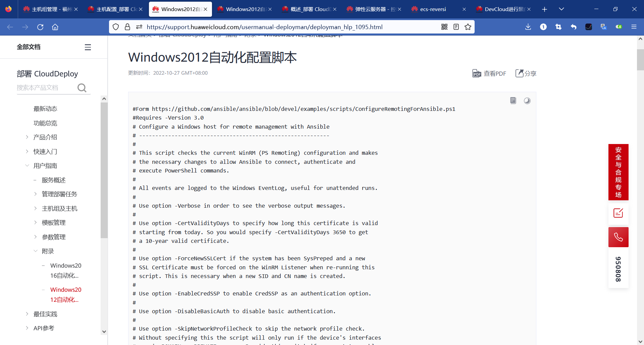Switch to the ecs-reversi tab
This screenshot has height=345, width=644.
click(433, 9)
